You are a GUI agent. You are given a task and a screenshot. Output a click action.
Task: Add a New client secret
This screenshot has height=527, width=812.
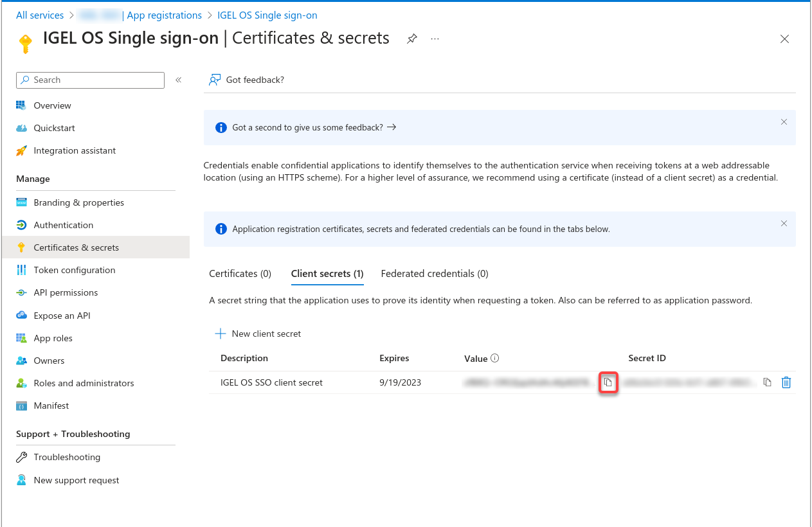click(258, 334)
